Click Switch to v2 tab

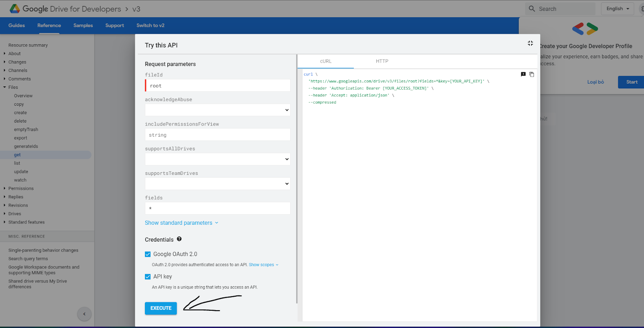point(150,25)
